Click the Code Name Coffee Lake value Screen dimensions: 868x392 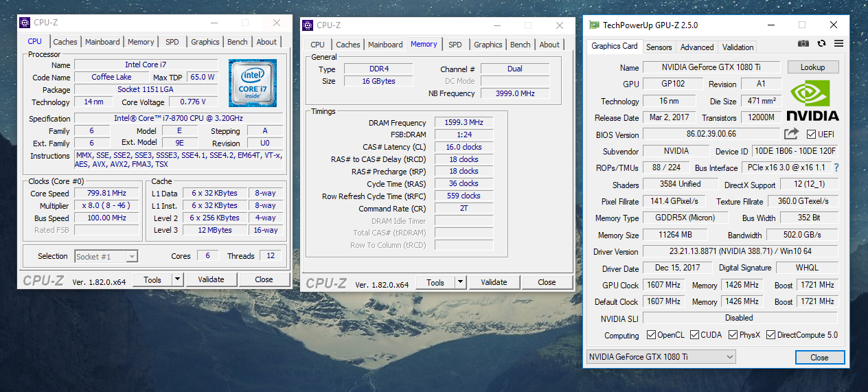point(112,77)
